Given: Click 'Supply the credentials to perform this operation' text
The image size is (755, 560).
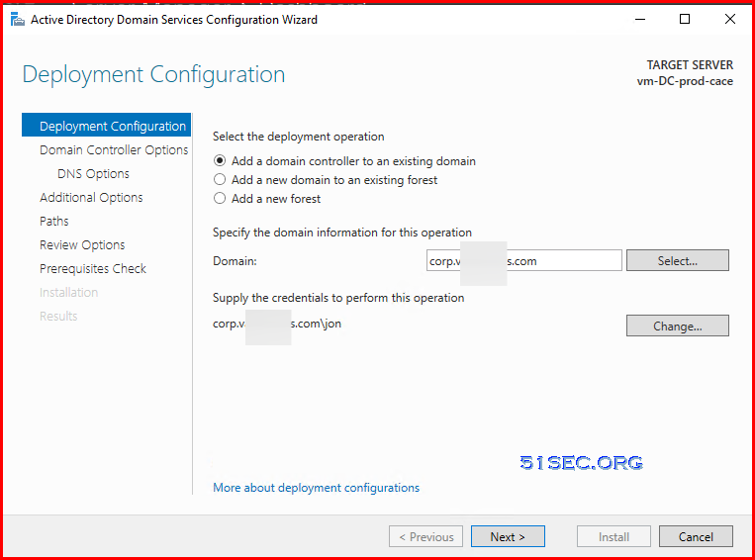Looking at the screenshot, I should 338,298.
